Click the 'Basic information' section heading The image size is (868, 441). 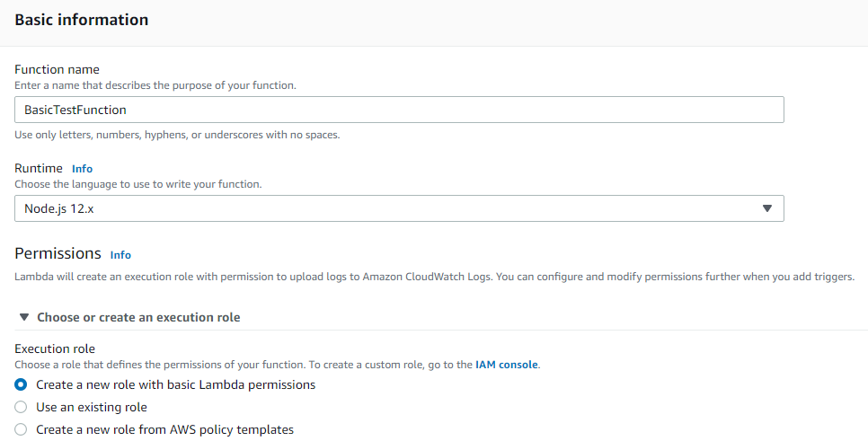tap(82, 20)
